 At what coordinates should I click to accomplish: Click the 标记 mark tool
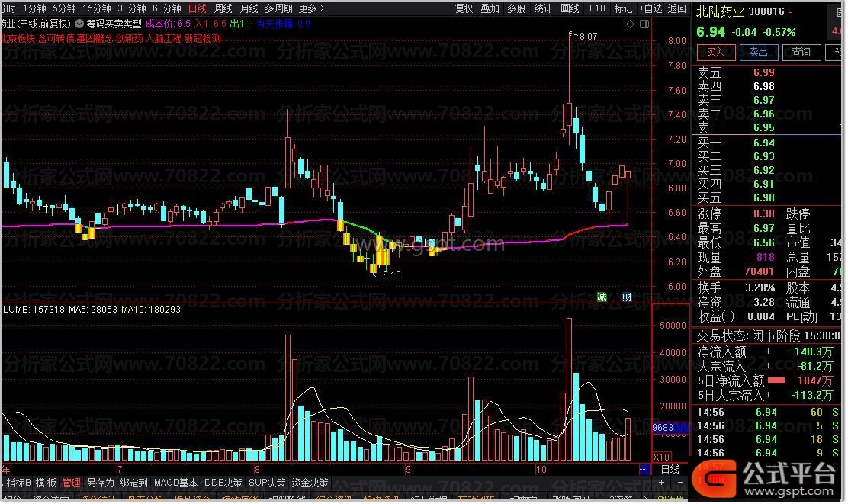tap(623, 8)
